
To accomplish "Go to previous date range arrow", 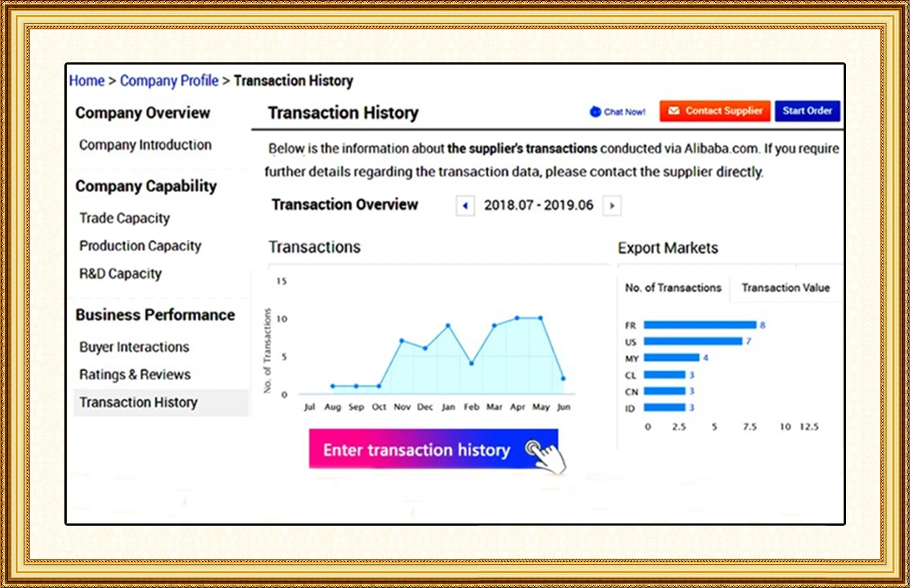I will pos(465,206).
